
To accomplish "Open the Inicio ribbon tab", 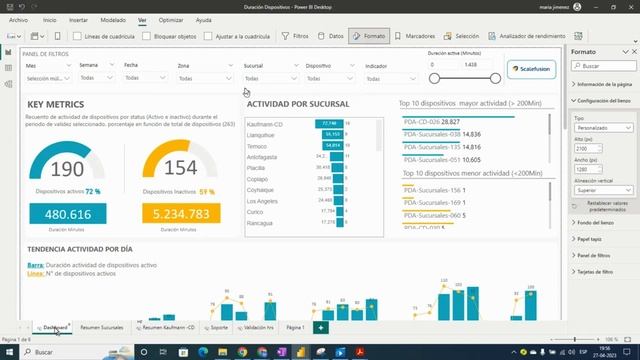I will [x=49, y=20].
